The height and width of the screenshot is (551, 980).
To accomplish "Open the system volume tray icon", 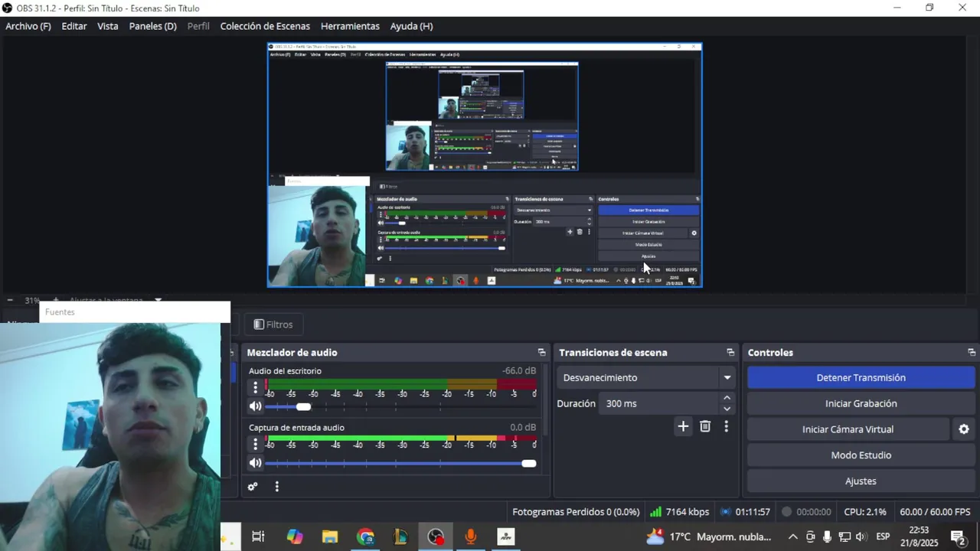I will (x=861, y=537).
